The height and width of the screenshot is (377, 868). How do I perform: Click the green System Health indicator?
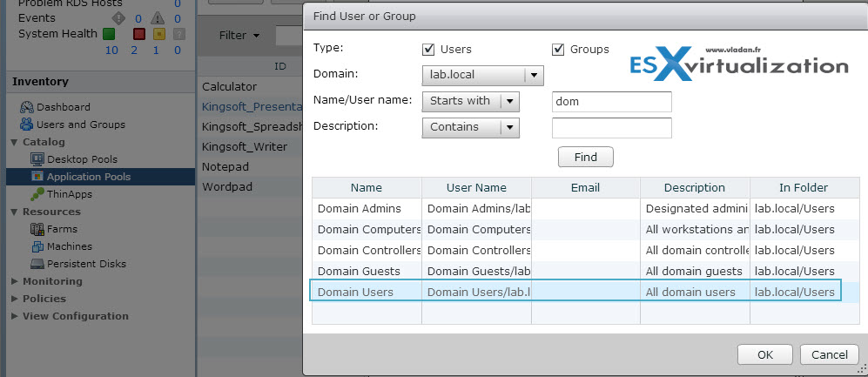tap(109, 34)
